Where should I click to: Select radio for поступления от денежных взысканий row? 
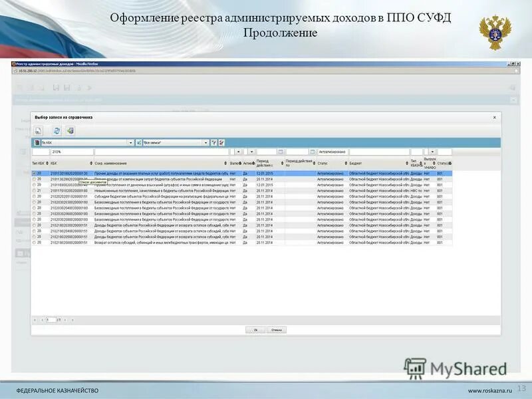point(35,185)
